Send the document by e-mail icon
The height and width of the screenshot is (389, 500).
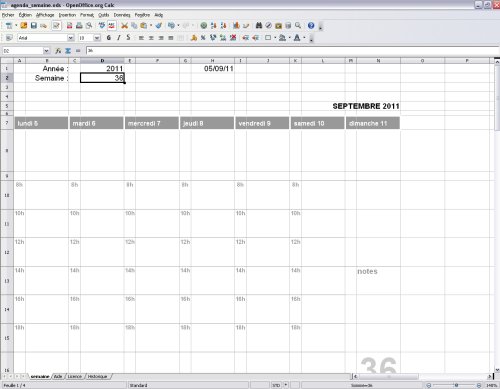click(43, 26)
